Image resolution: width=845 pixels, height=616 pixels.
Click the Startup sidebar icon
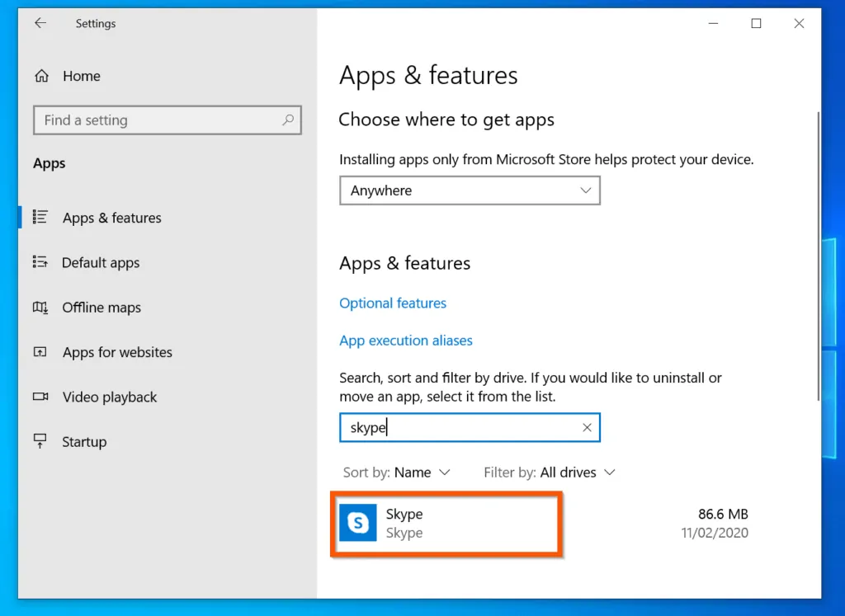[40, 441]
